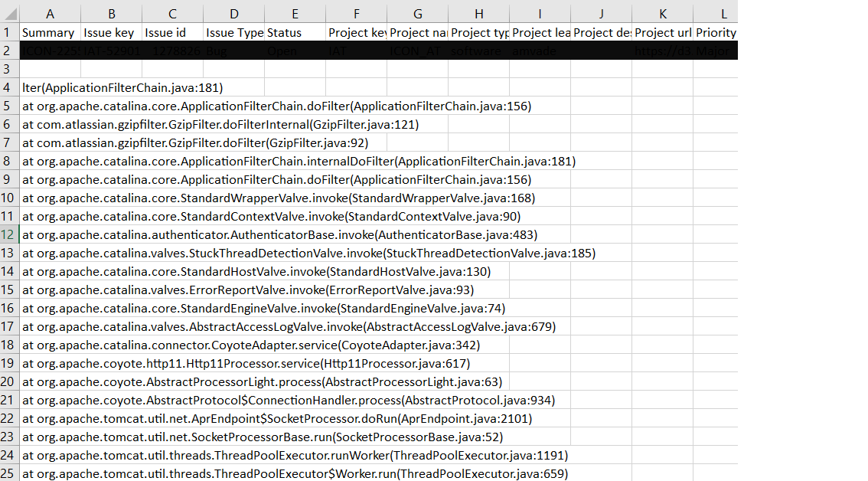The image size is (868, 481).
Task: Click the 'Project lead' header cell
Action: (540, 32)
